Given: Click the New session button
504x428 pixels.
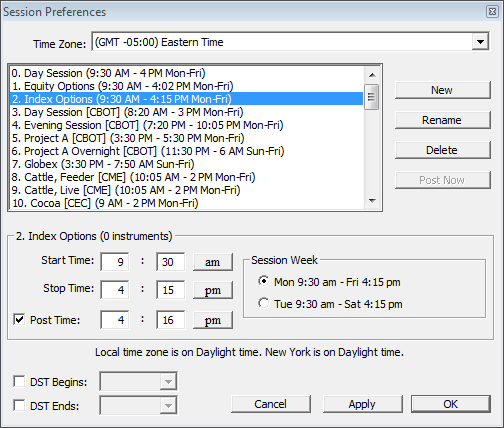Looking at the screenshot, I should 443,90.
